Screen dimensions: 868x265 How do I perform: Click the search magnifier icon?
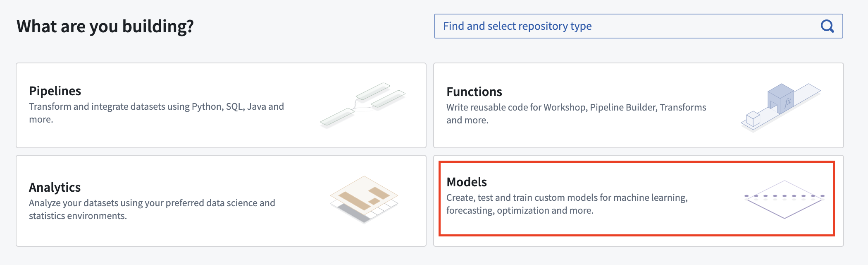827,26
